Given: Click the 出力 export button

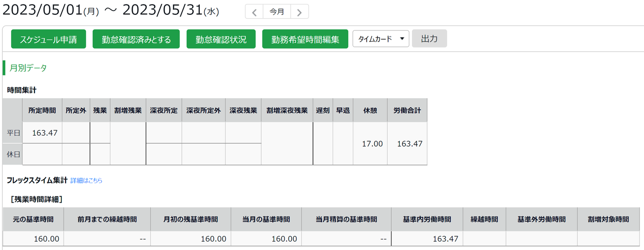Looking at the screenshot, I should [429, 39].
